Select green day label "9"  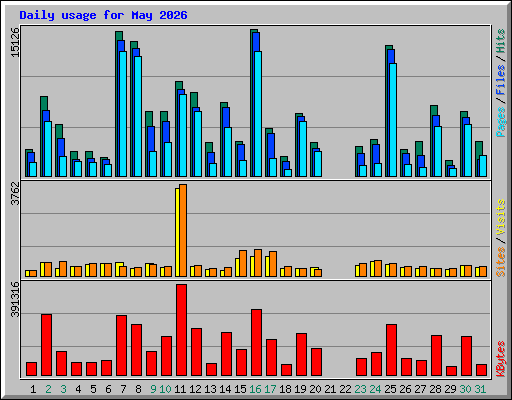pyautogui.click(x=153, y=389)
